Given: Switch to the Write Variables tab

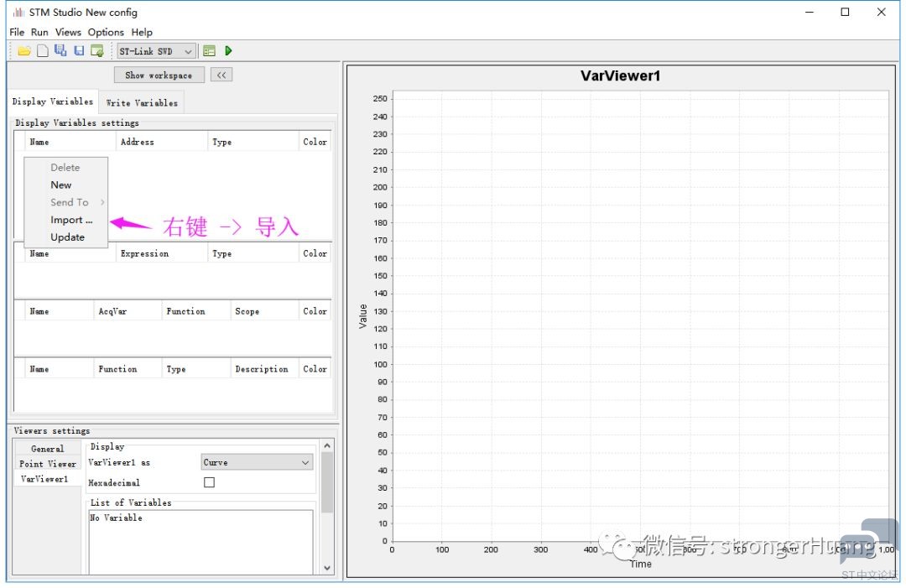Looking at the screenshot, I should coord(142,103).
